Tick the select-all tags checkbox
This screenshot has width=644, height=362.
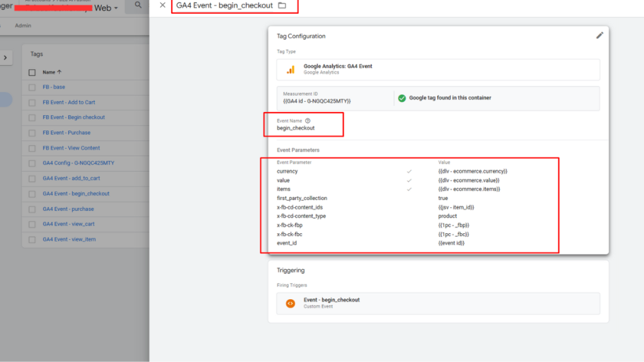[32, 73]
